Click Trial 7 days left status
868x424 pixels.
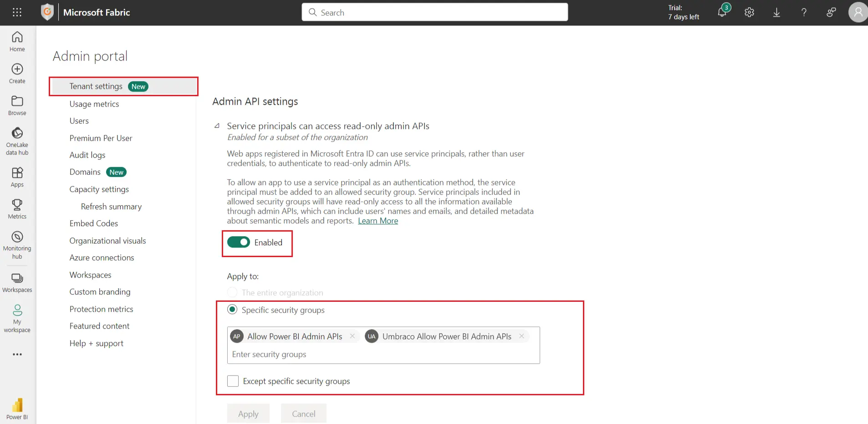pyautogui.click(x=684, y=12)
